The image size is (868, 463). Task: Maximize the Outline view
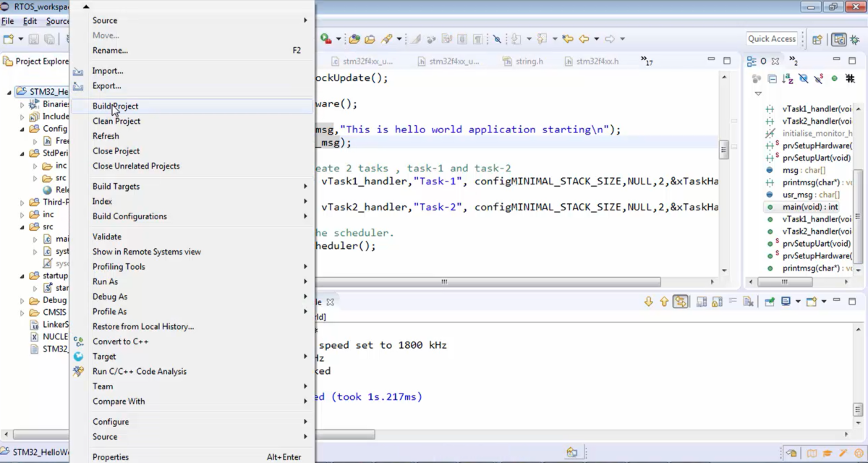pos(852,61)
